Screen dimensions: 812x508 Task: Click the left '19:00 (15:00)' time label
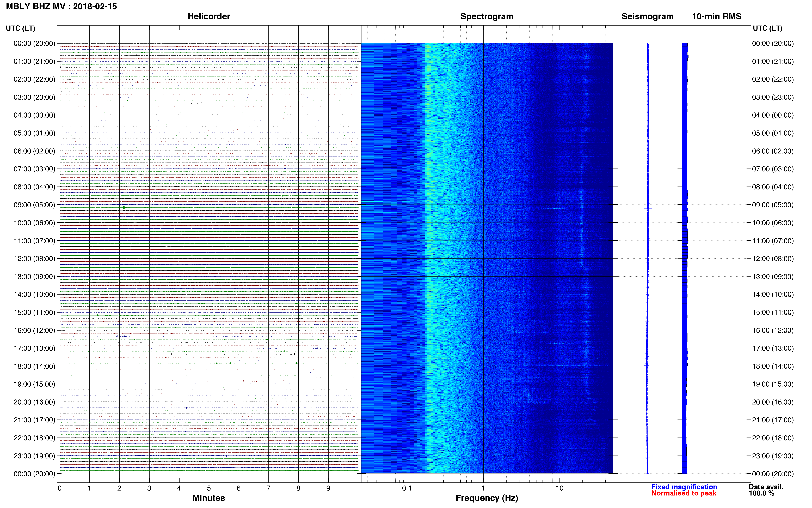(x=34, y=384)
